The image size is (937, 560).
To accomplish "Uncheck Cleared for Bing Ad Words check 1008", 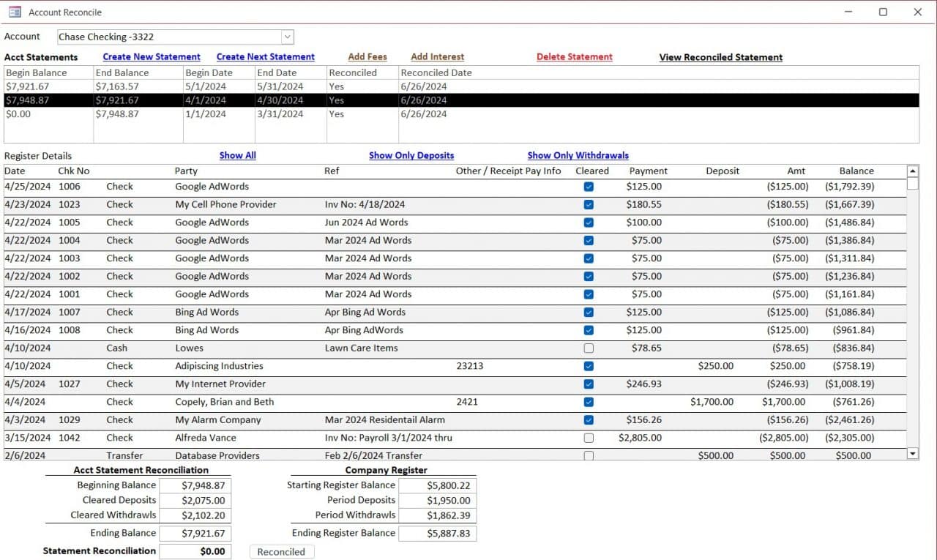I will (x=589, y=330).
